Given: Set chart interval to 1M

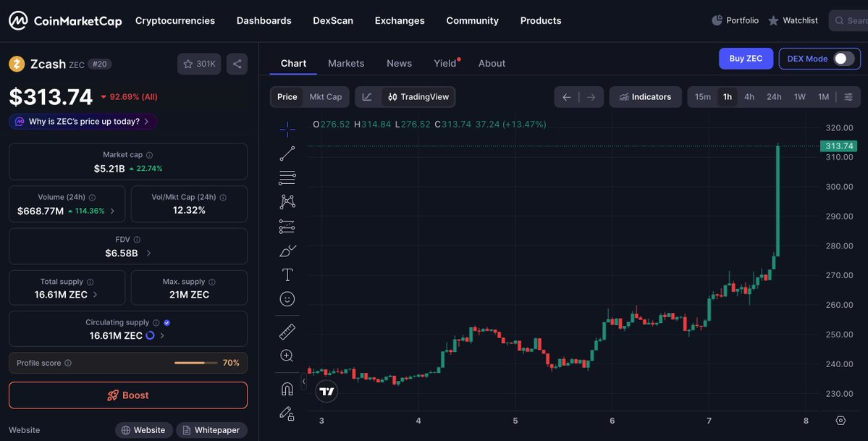Looking at the screenshot, I should tap(824, 97).
